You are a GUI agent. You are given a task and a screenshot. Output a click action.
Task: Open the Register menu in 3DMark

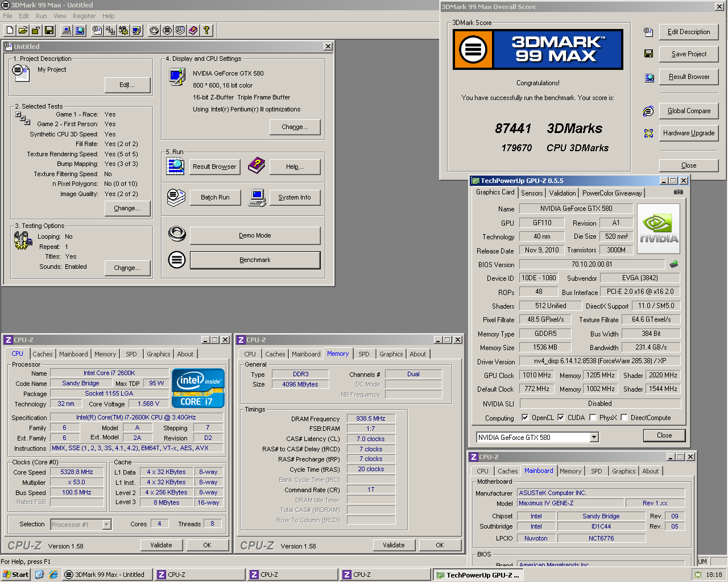tap(84, 16)
